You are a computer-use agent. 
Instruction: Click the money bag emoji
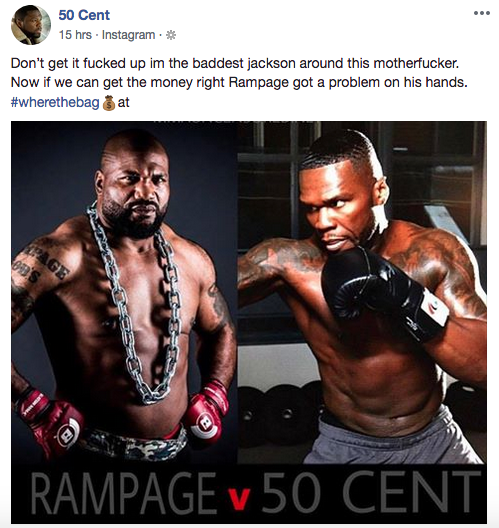tap(108, 103)
